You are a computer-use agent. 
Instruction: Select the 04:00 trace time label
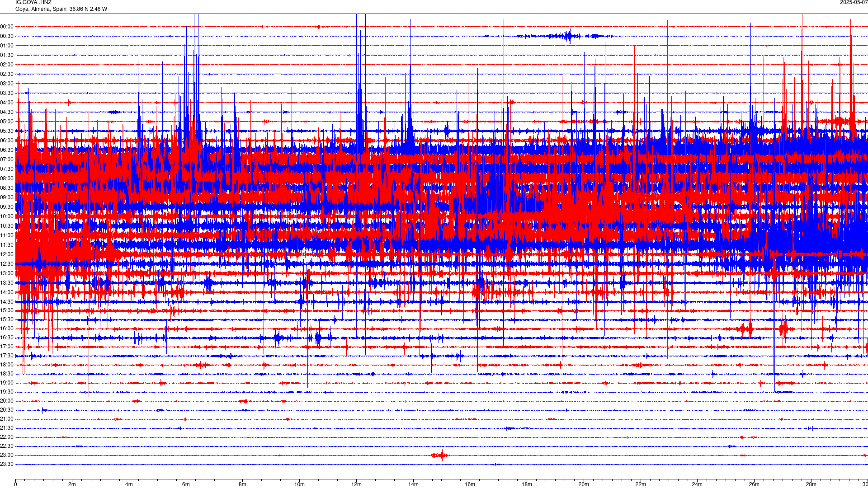pyautogui.click(x=7, y=103)
